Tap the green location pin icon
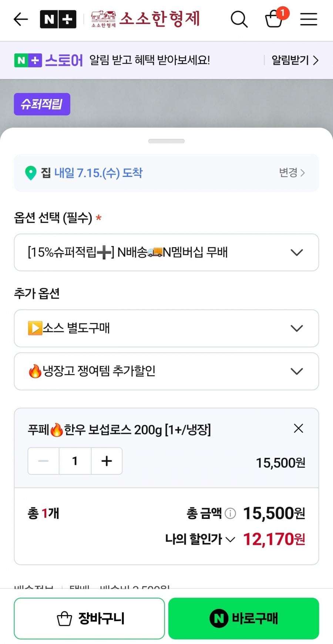The image size is (333, 644). (x=30, y=173)
